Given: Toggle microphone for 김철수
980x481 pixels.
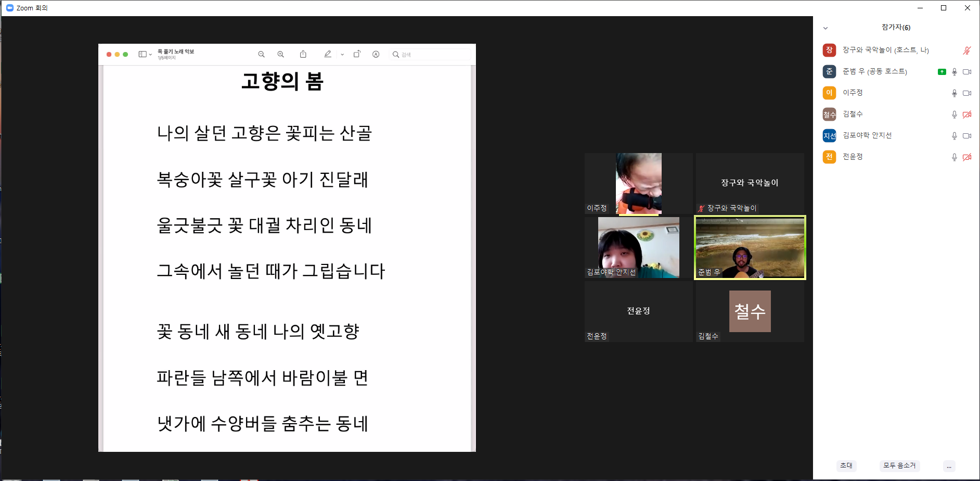Looking at the screenshot, I should 955,115.
